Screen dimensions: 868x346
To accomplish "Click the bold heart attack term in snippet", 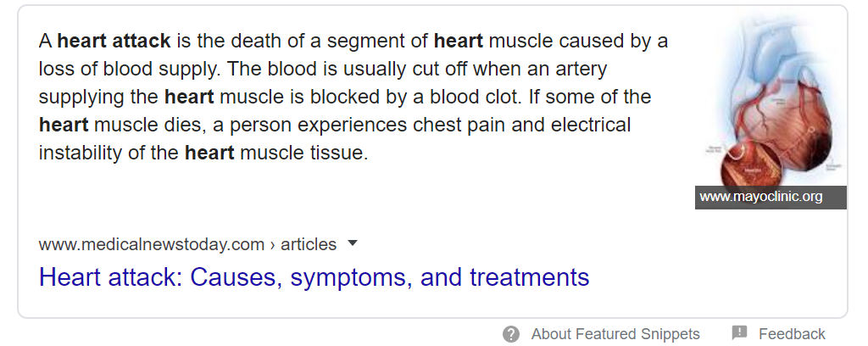I will (x=114, y=40).
